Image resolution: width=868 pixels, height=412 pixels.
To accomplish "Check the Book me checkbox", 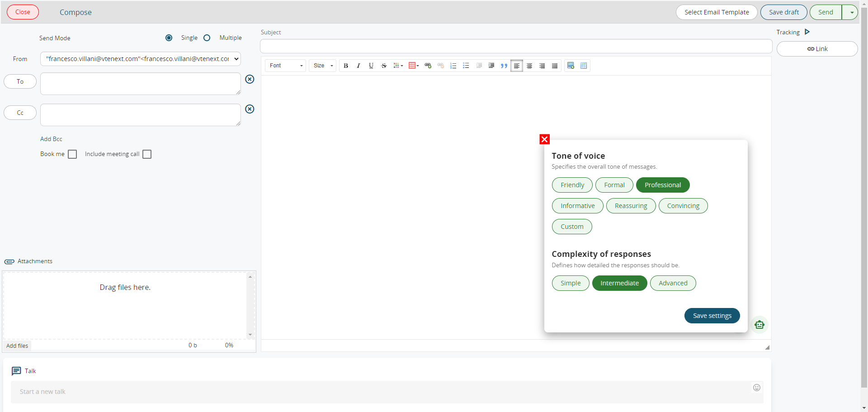I will pyautogui.click(x=72, y=154).
